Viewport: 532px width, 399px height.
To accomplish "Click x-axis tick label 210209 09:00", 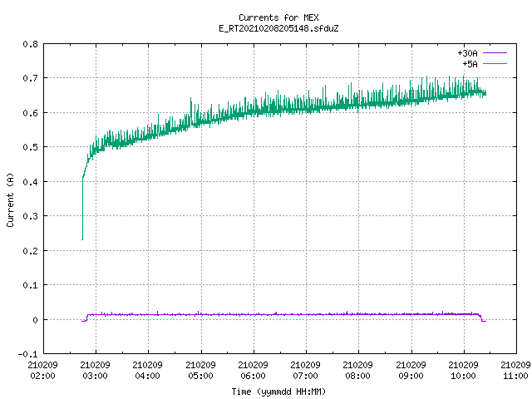I will [411, 370].
